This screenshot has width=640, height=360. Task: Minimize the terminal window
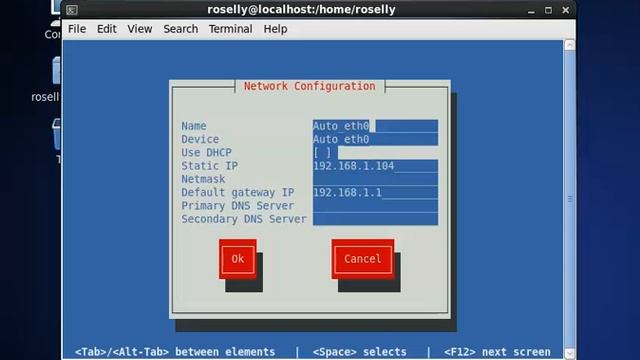531,10
